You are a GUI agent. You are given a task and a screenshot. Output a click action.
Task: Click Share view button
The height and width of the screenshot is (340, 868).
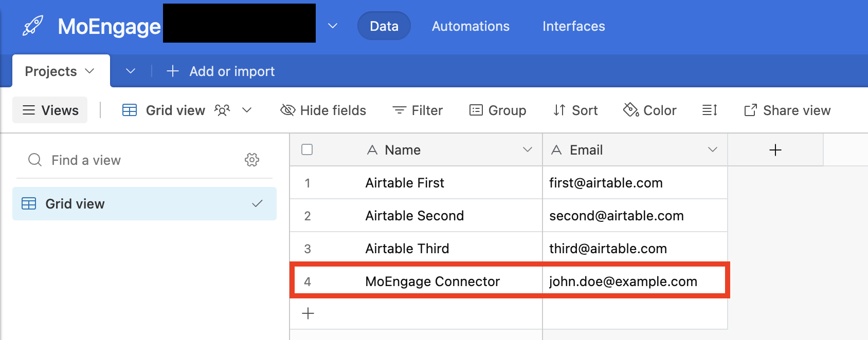coord(787,110)
